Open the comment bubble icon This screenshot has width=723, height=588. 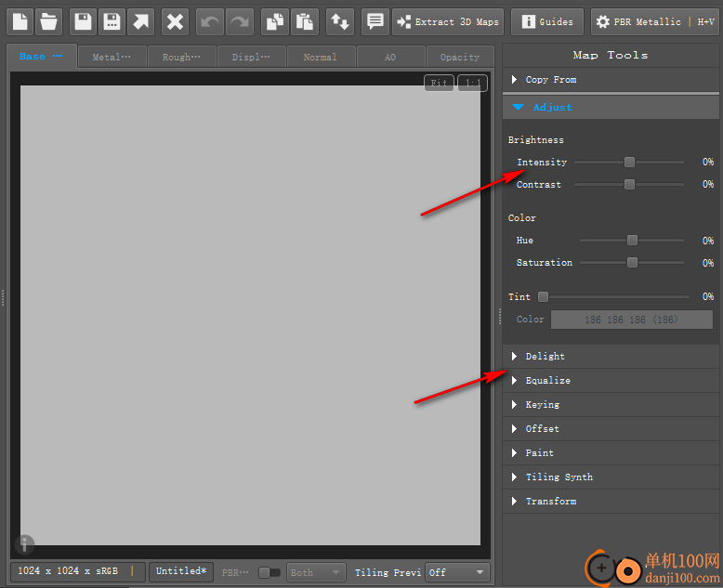tap(375, 21)
